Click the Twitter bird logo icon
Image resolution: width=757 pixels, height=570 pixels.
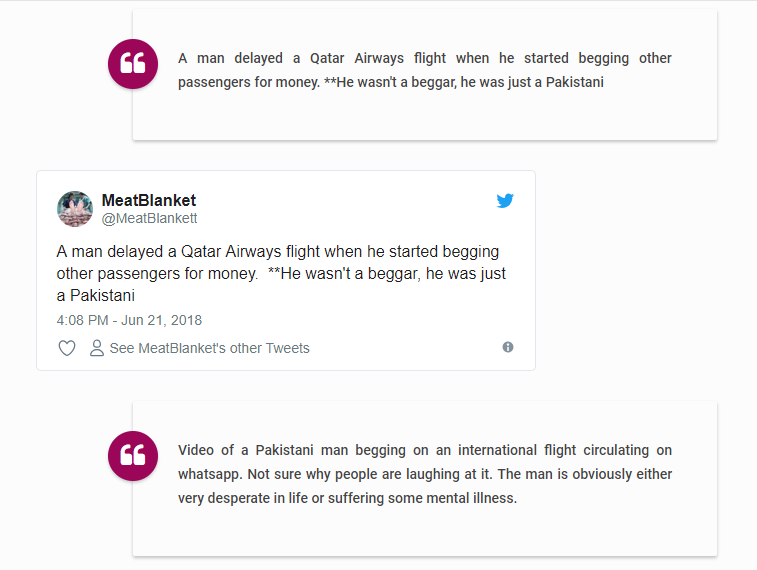point(505,200)
